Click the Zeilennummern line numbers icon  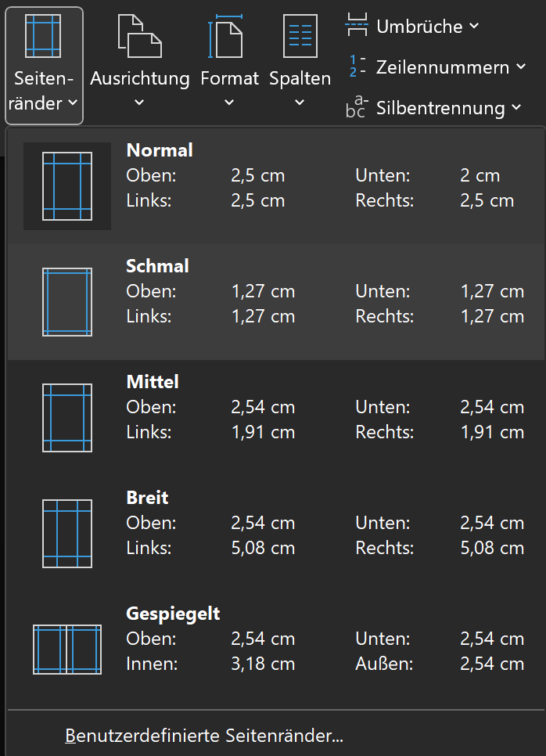pos(357,67)
